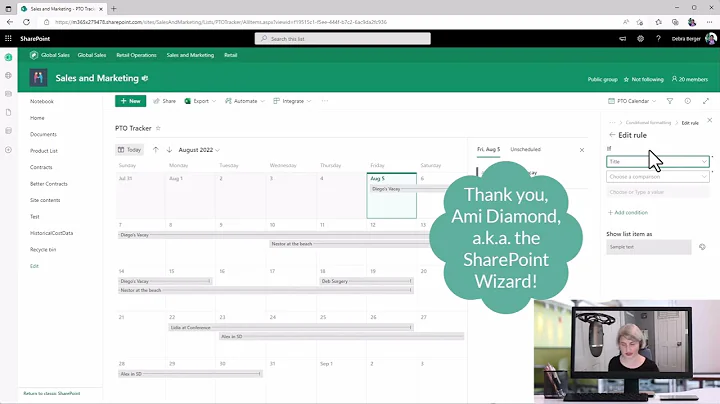Open the globe icon in the left rail
Viewport: 720px width, 404px height.
coord(8,75)
